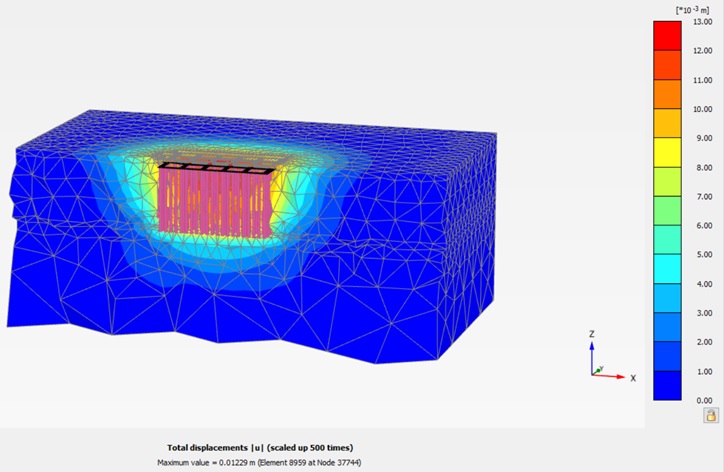
Task: Click the green Y axis arrow
Action: [598, 370]
